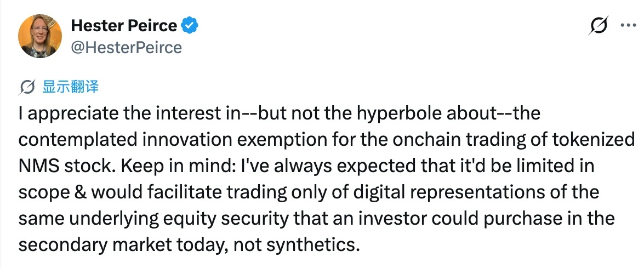Visit the @HesterPeirce handle link
This screenshot has height=268, width=644.
coord(127,48)
